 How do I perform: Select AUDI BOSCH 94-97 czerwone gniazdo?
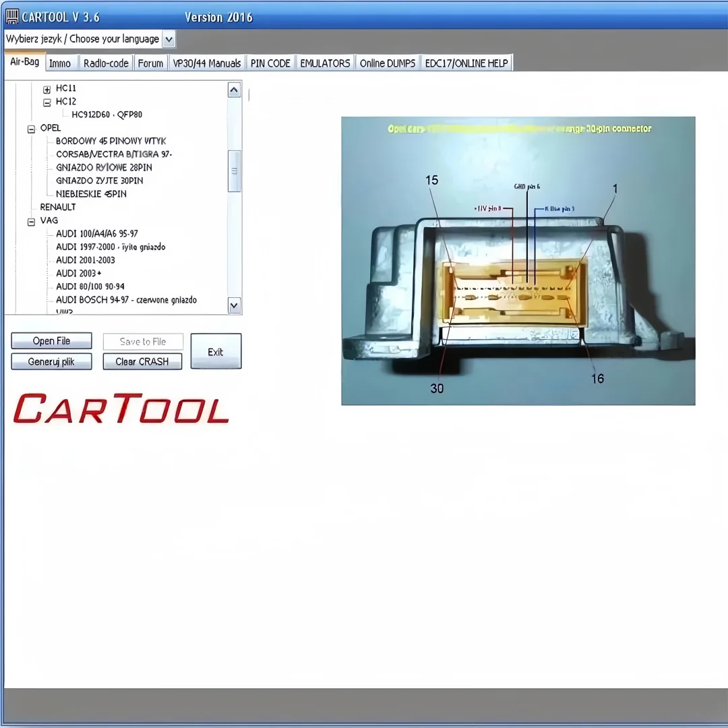click(x=126, y=300)
